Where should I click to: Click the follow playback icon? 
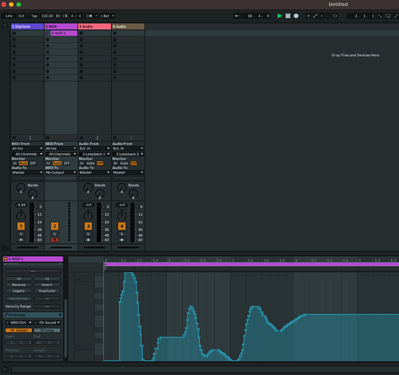[237, 16]
